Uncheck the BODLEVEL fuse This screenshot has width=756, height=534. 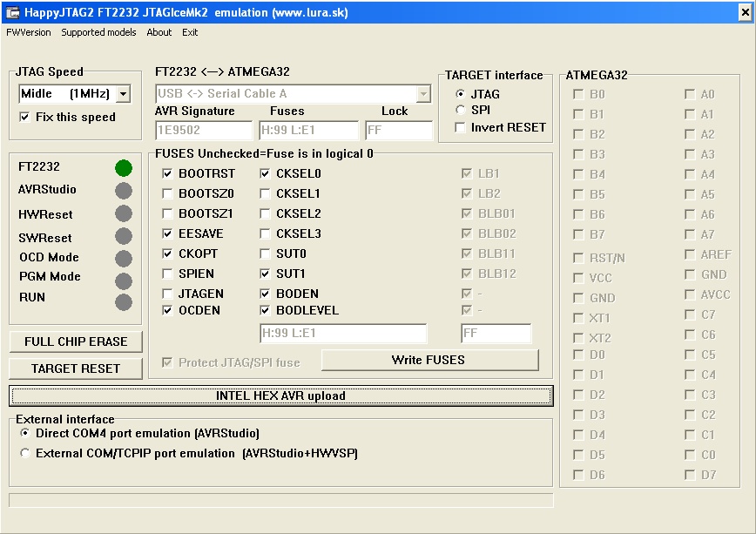265,310
